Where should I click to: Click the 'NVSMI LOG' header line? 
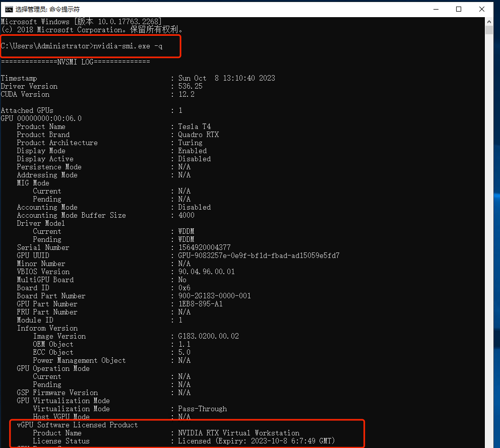tap(75, 62)
